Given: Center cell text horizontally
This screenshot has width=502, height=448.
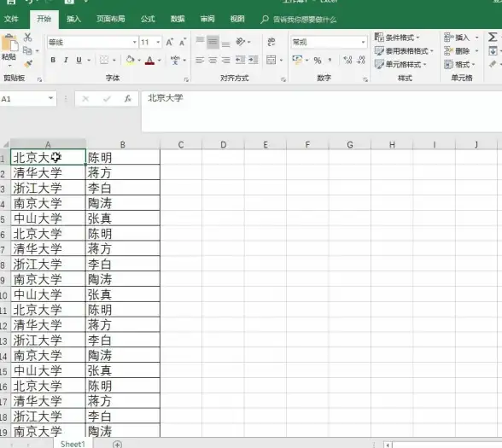Looking at the screenshot, I should [213, 60].
